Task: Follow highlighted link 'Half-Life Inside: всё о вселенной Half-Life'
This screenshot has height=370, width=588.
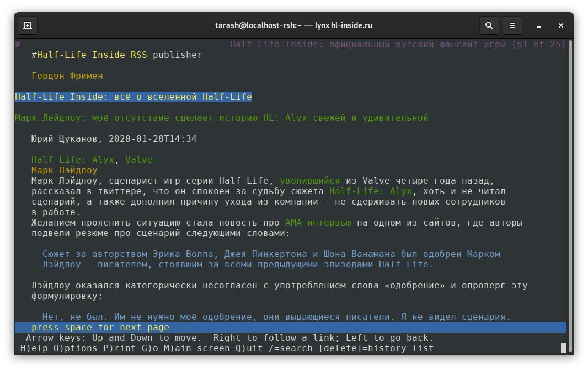Action: coord(133,96)
